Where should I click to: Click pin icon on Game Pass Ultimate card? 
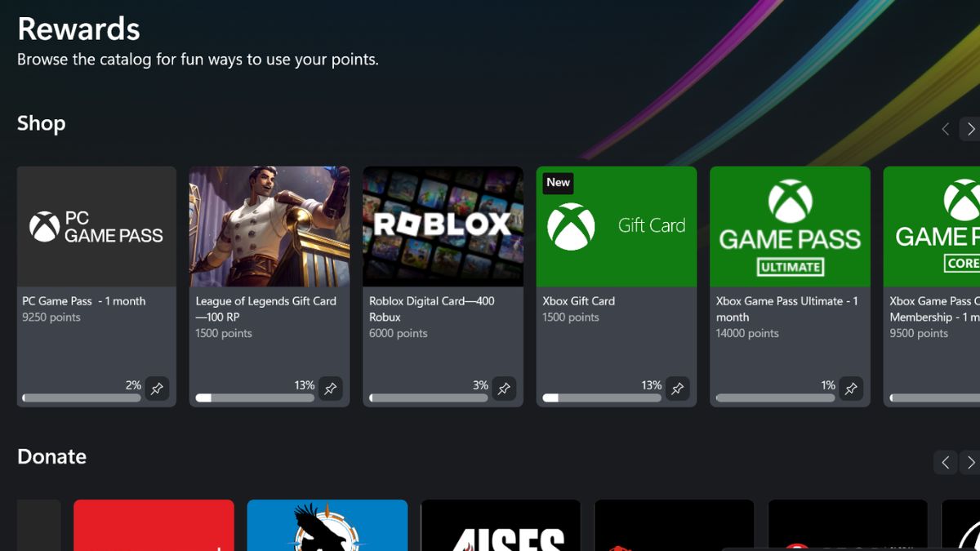pyautogui.click(x=851, y=389)
